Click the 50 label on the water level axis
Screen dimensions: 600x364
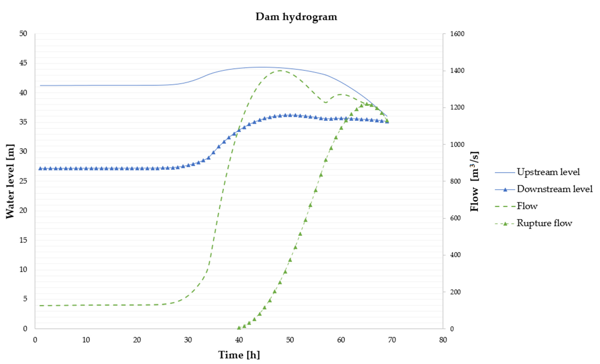pyautogui.click(x=23, y=34)
